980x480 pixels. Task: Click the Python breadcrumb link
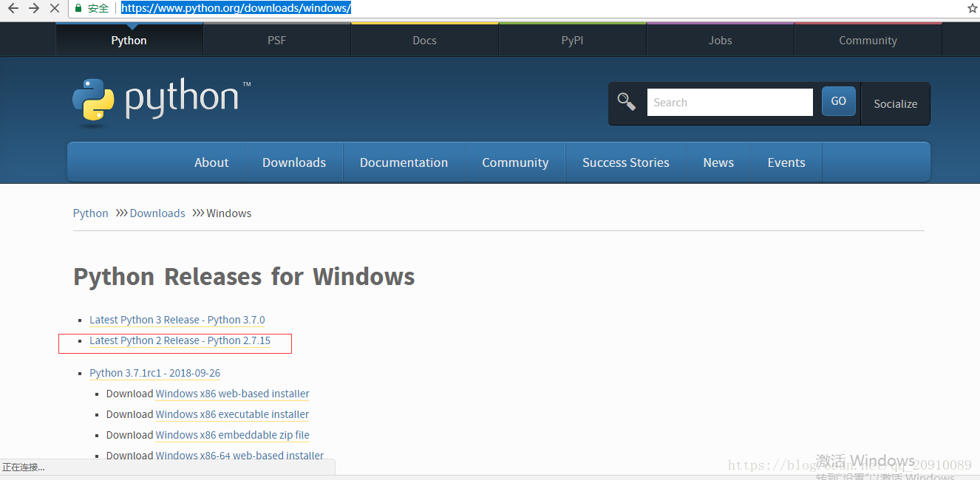[x=91, y=213]
